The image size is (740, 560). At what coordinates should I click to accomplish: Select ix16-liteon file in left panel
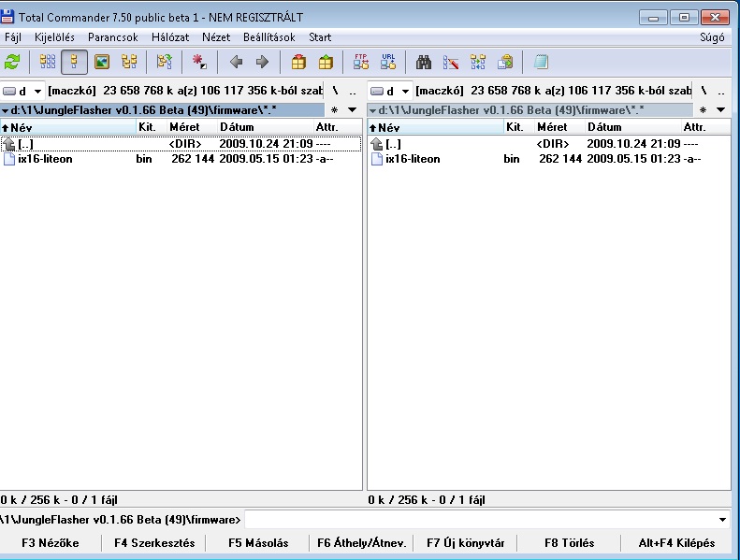pyautogui.click(x=45, y=159)
